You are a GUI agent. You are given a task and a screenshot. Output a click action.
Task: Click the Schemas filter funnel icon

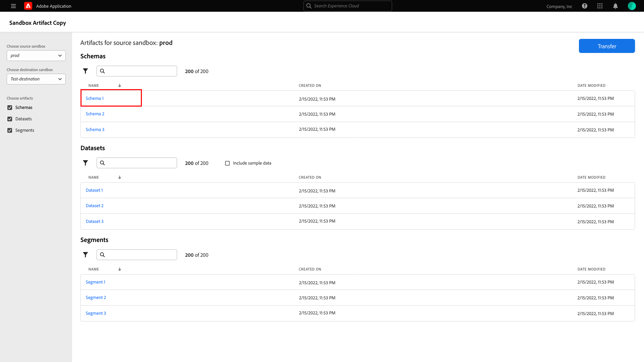(x=86, y=71)
